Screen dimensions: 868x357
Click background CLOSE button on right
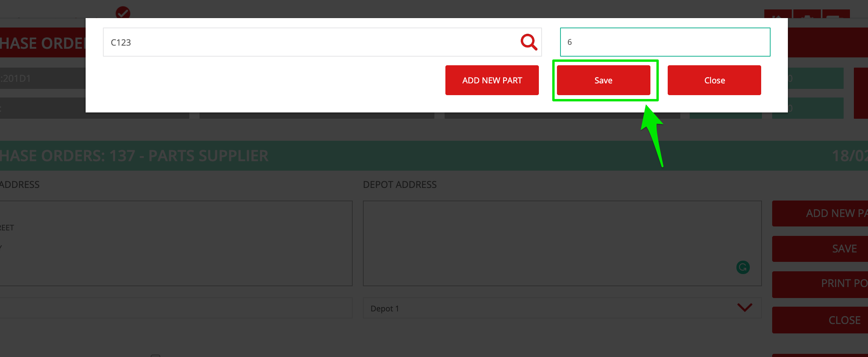820,320
